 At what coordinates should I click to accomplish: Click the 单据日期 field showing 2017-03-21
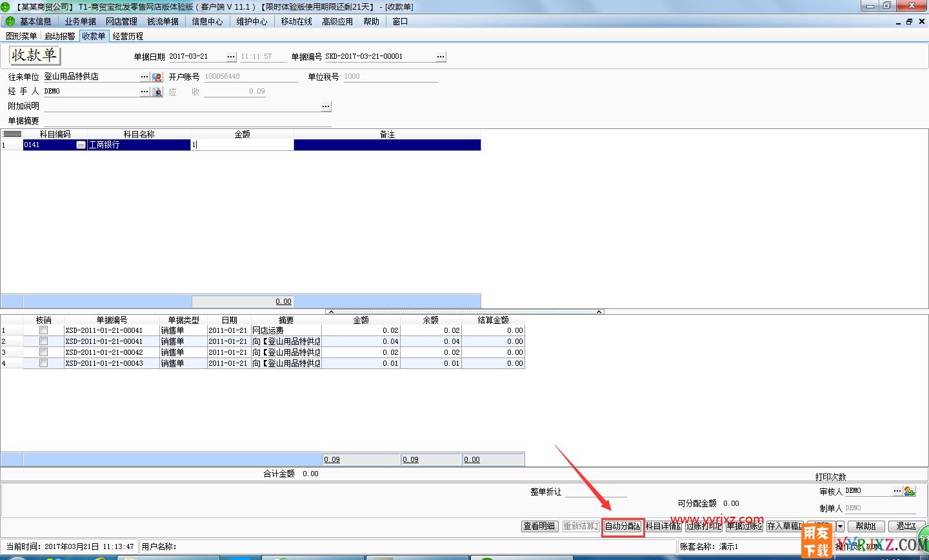click(x=197, y=57)
